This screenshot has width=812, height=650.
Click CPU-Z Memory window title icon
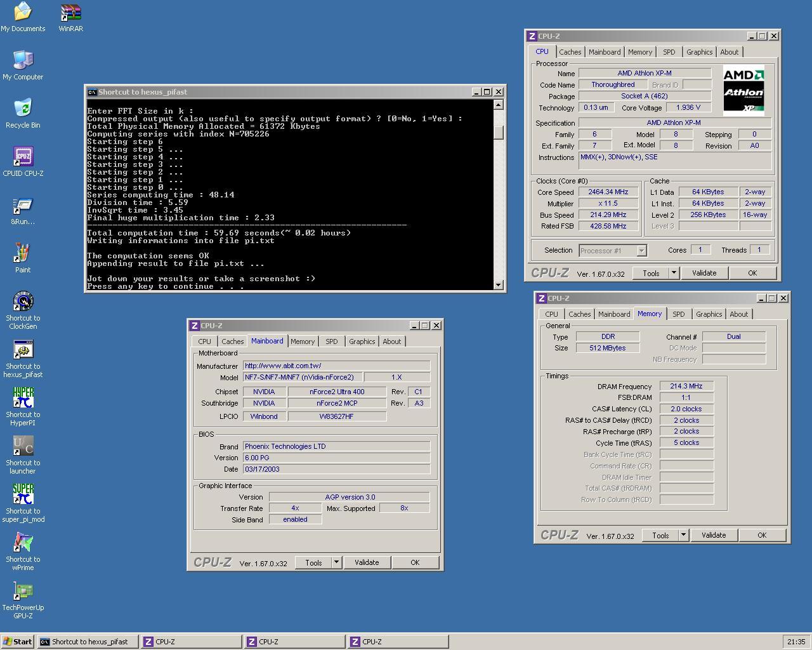point(542,298)
